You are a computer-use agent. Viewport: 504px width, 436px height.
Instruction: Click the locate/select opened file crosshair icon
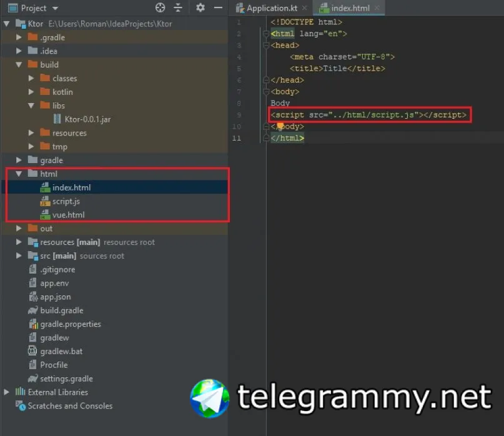tap(160, 7)
